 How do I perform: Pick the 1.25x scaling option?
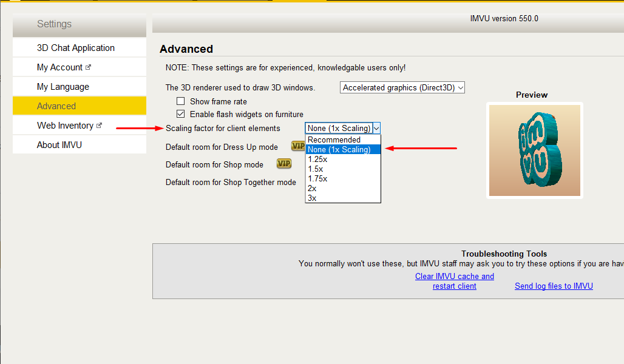click(x=343, y=159)
